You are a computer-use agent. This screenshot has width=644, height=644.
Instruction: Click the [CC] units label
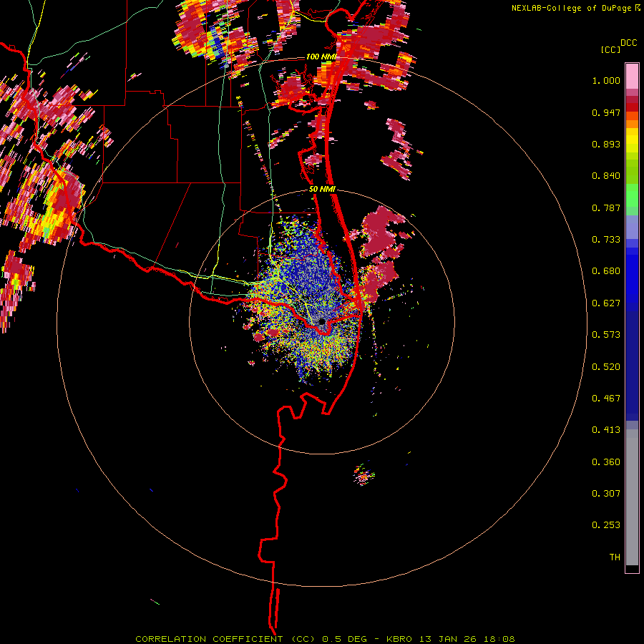pos(610,49)
